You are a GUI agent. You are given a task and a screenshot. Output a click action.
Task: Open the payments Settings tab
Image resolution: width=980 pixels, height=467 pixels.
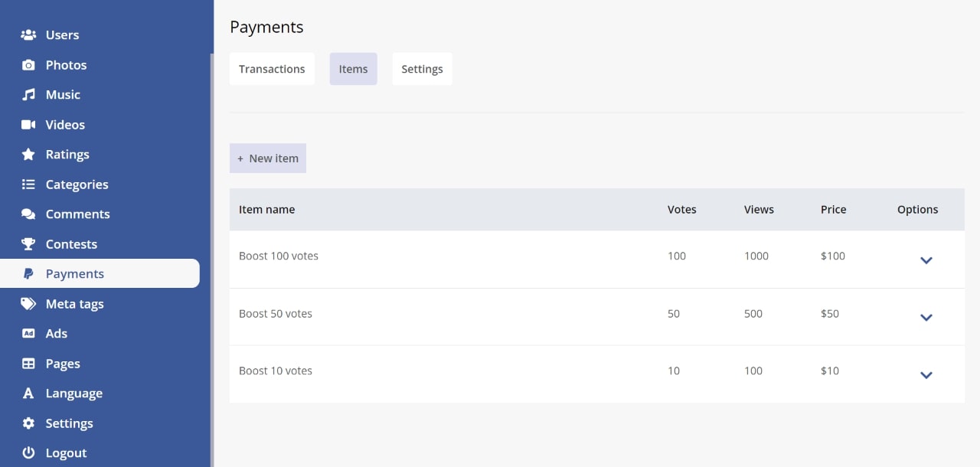(422, 69)
